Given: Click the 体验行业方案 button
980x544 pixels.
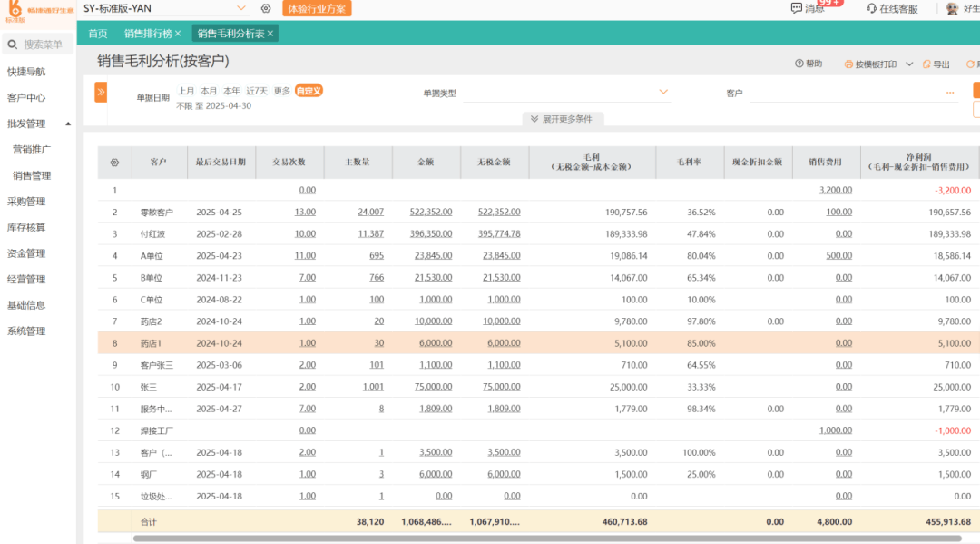Looking at the screenshot, I should click(317, 8).
